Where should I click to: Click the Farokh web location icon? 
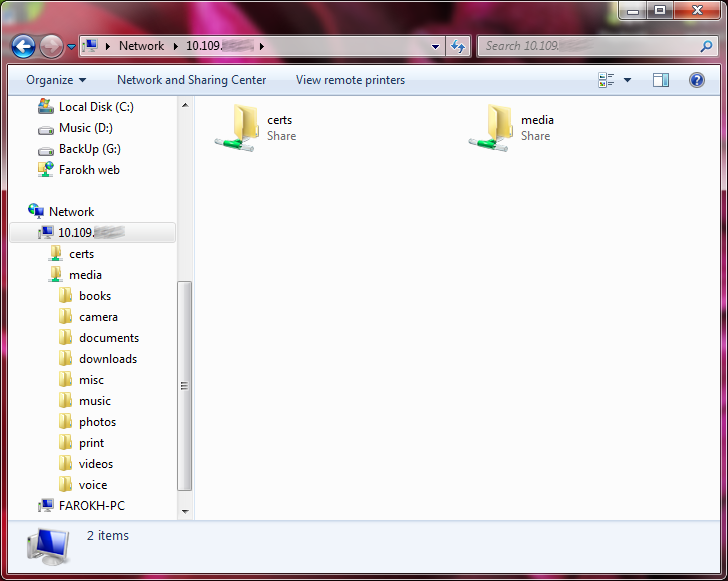[x=46, y=170]
